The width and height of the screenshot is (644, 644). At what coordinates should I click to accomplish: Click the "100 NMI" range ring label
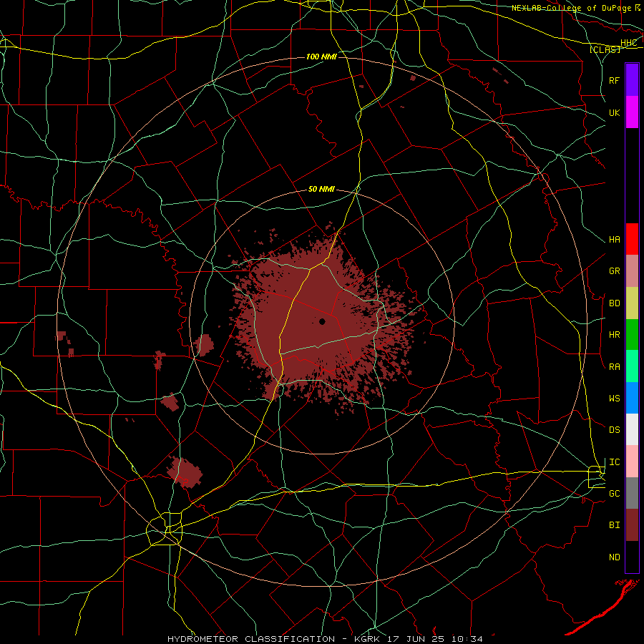(x=321, y=57)
